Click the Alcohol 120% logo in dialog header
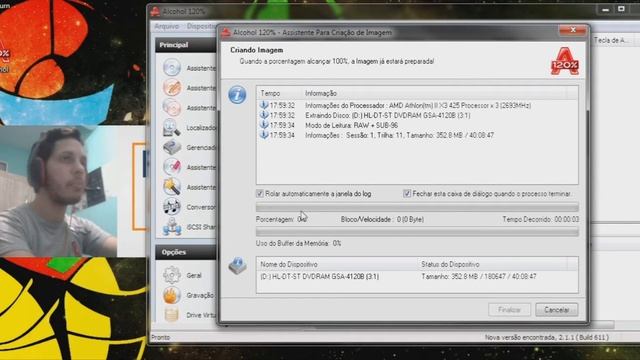Image resolution: width=640 pixels, height=360 pixels. pyautogui.click(x=564, y=62)
